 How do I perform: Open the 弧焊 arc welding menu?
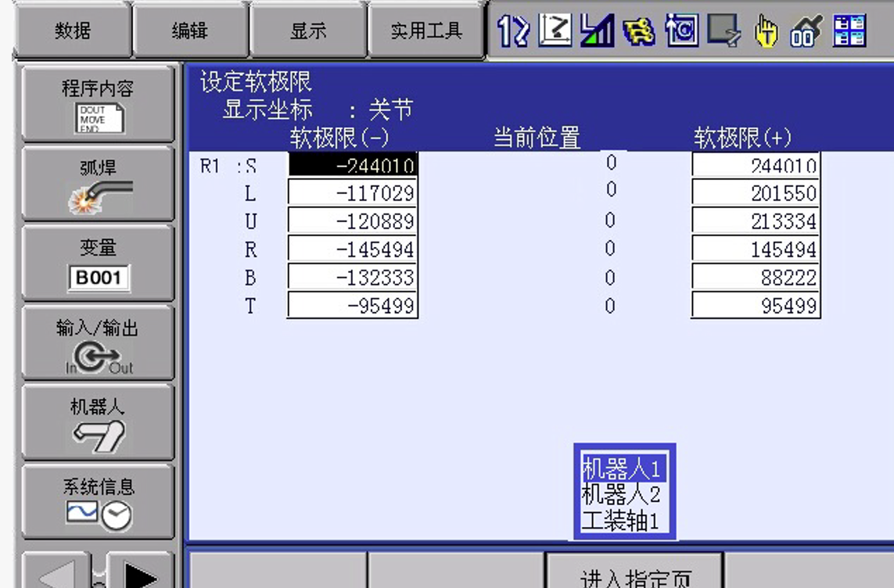point(98,185)
